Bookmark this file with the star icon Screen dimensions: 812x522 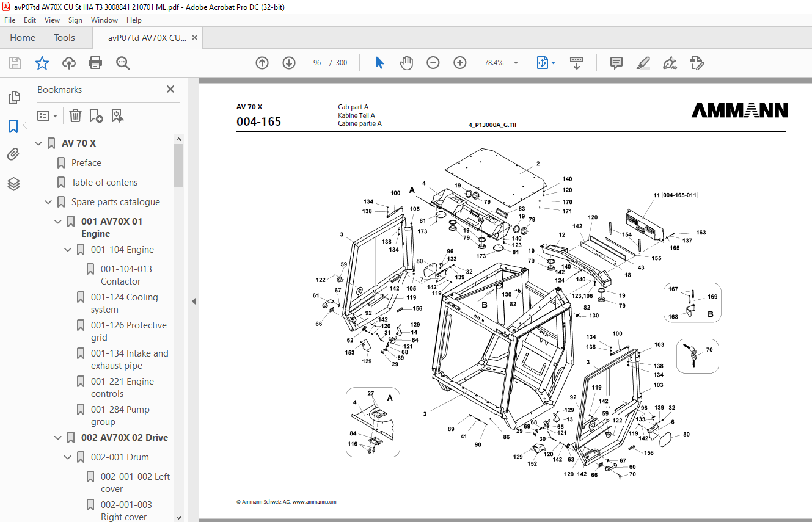[42, 63]
